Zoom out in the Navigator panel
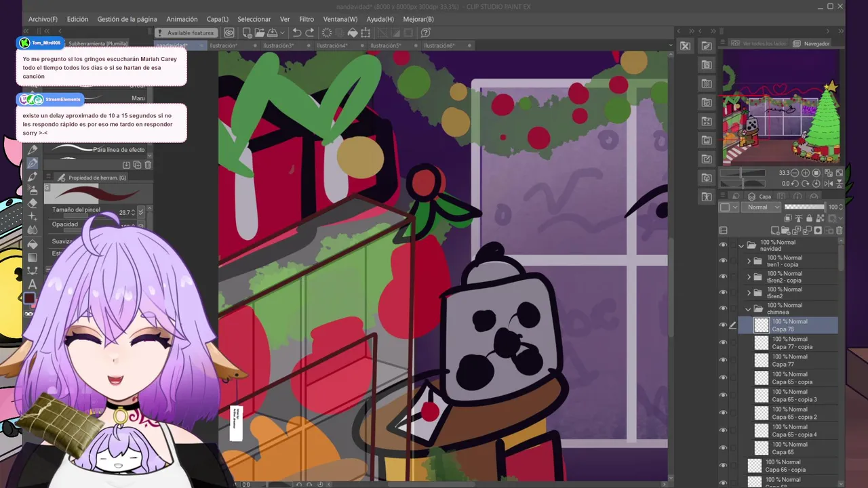Viewport: 868px width, 488px height. tap(795, 173)
